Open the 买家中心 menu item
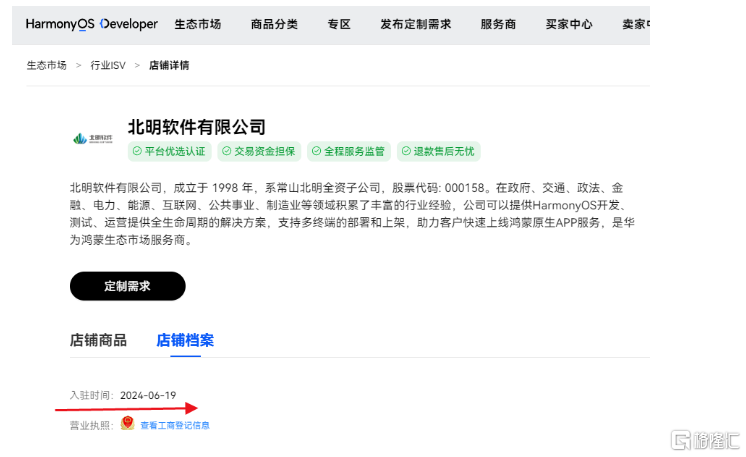The height and width of the screenshot is (457, 746). pos(569,24)
